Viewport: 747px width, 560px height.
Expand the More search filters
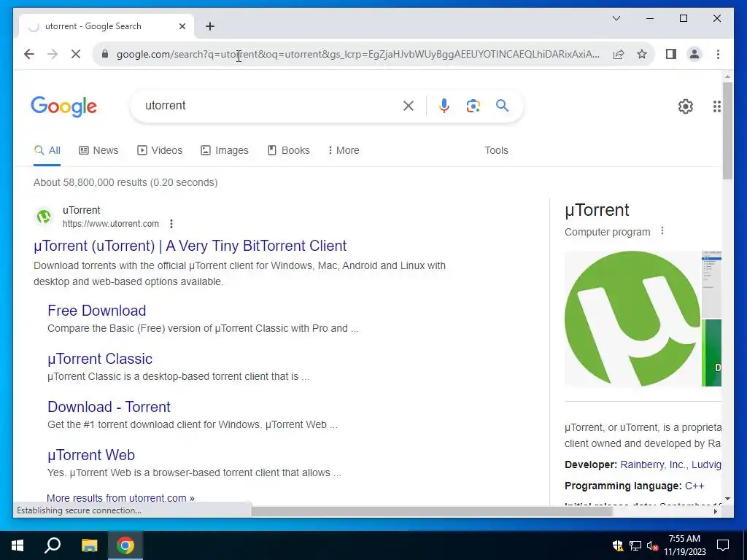click(344, 150)
